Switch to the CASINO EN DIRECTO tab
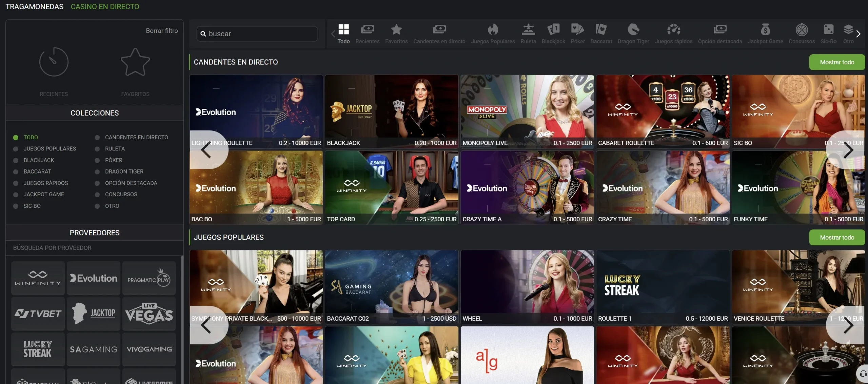Screen dimensions: 868x384 pyautogui.click(x=105, y=6)
